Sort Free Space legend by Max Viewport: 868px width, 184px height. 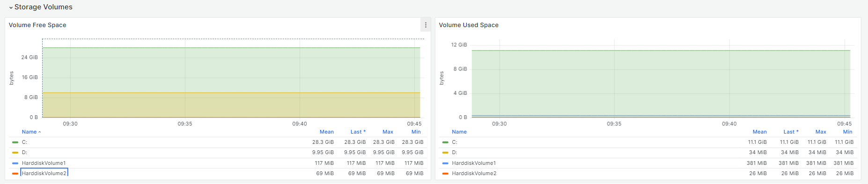pyautogui.click(x=388, y=132)
